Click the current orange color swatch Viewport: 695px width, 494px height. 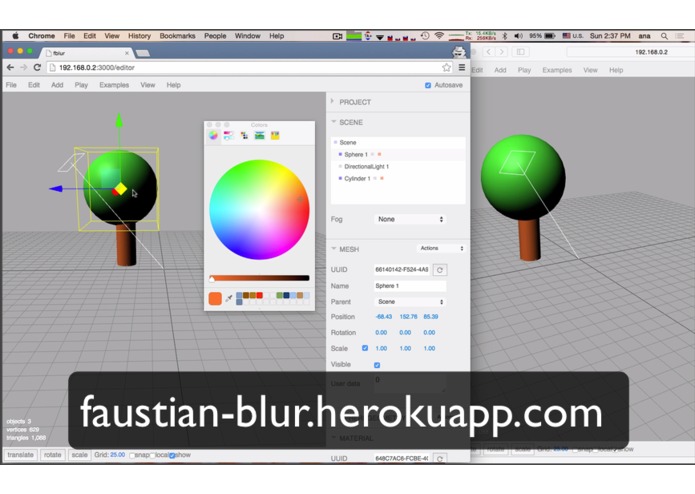click(x=215, y=299)
